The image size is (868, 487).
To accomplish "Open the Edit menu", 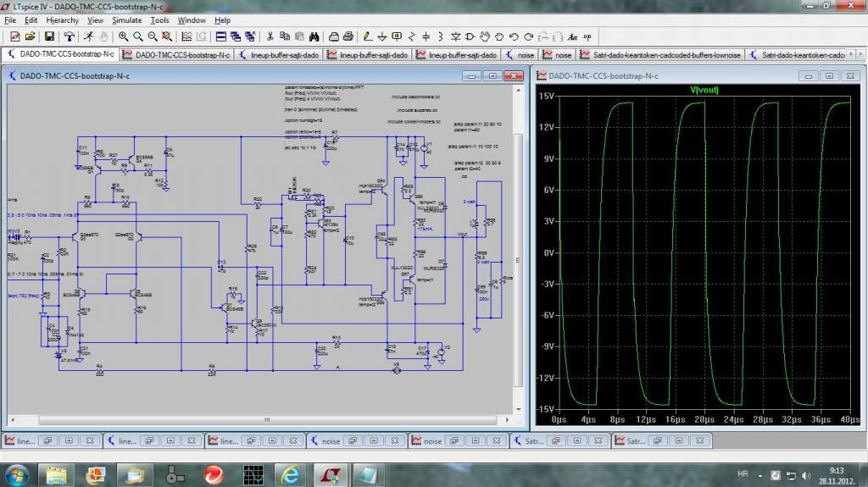I will coord(31,20).
